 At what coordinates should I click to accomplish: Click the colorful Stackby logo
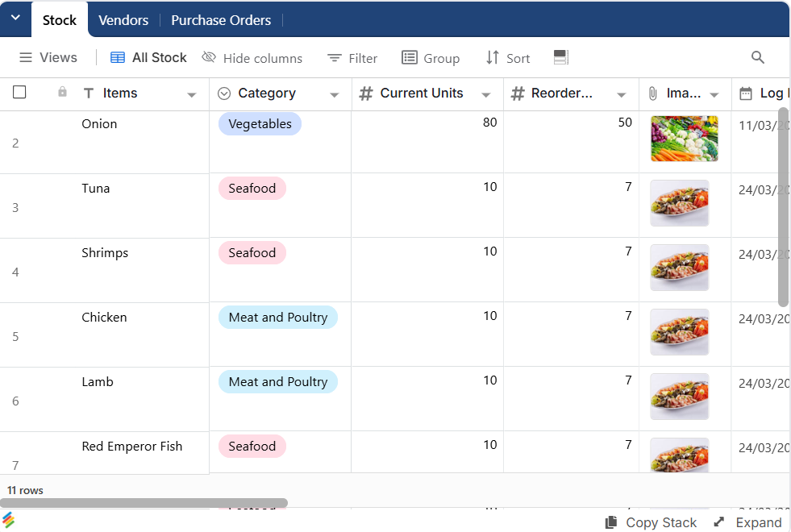9,521
